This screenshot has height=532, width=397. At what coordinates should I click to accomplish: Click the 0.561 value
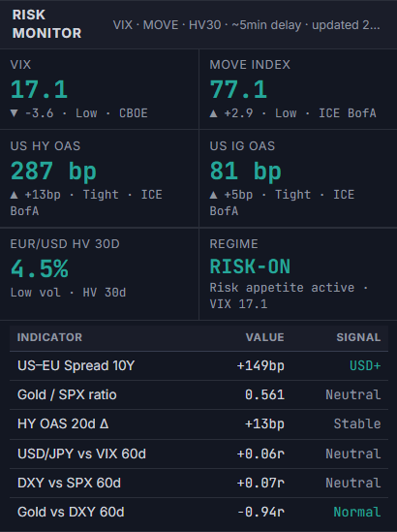pyautogui.click(x=264, y=395)
